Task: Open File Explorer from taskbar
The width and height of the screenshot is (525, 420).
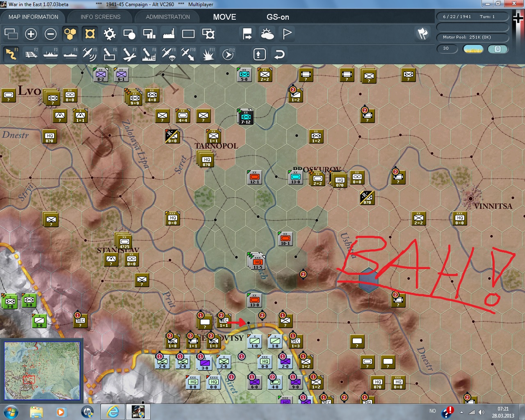Action: [x=37, y=412]
